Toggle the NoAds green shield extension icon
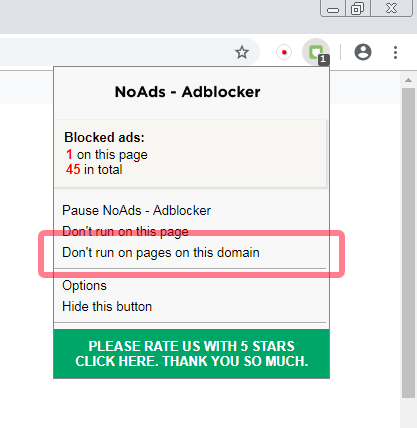Image resolution: width=417 pixels, height=428 pixels. pyautogui.click(x=316, y=52)
